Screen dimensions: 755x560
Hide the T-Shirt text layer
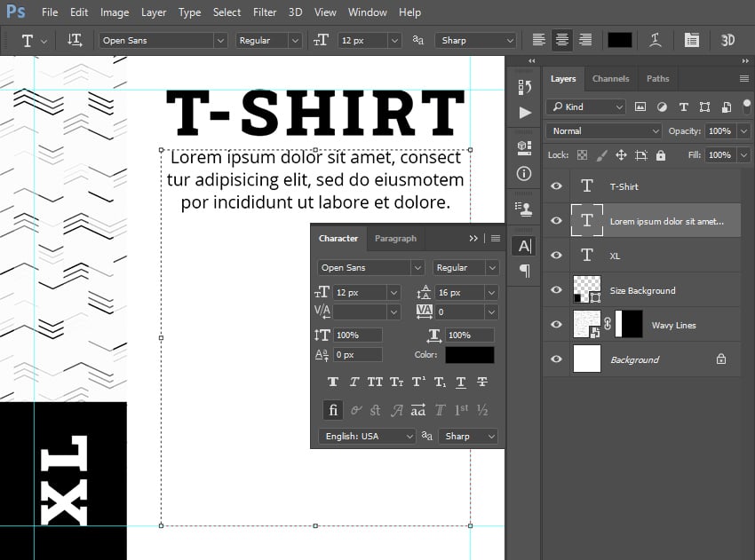555,186
